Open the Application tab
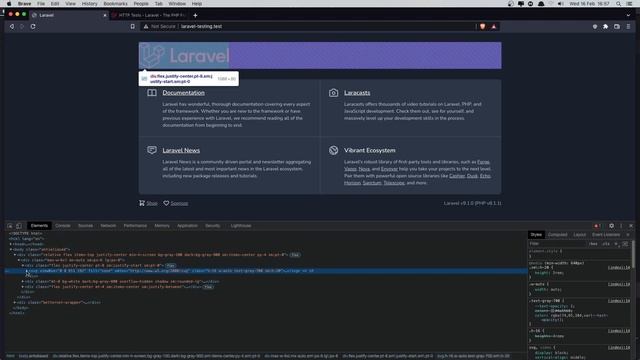Screen dimensions: 640x360 tap(187, 226)
